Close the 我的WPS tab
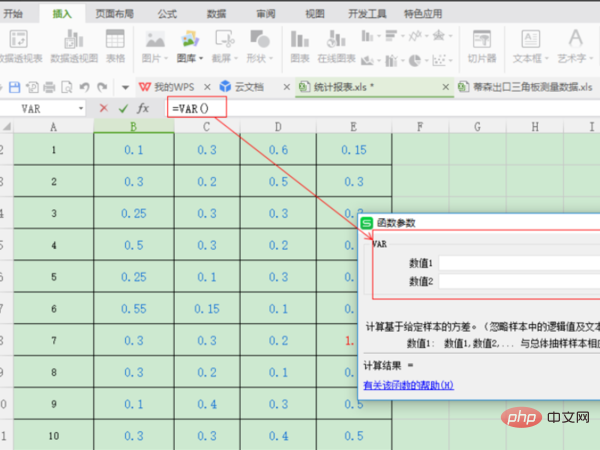The height and width of the screenshot is (450, 600). pos(207,87)
